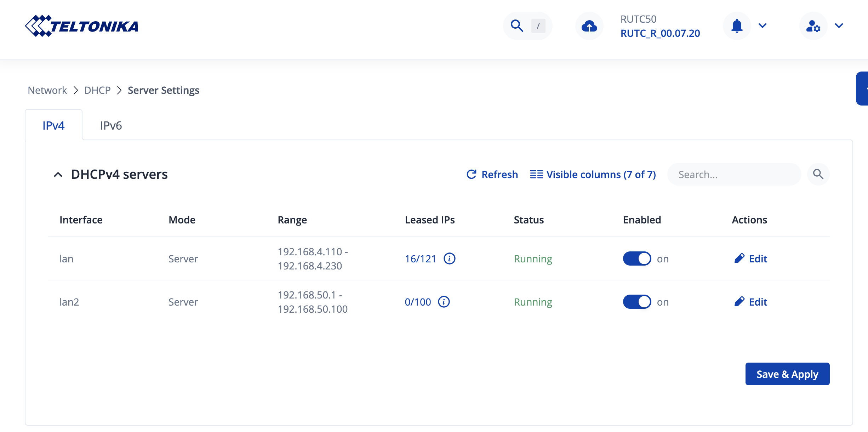Switch to the IPv6 tab
This screenshot has width=868, height=432.
111,125
